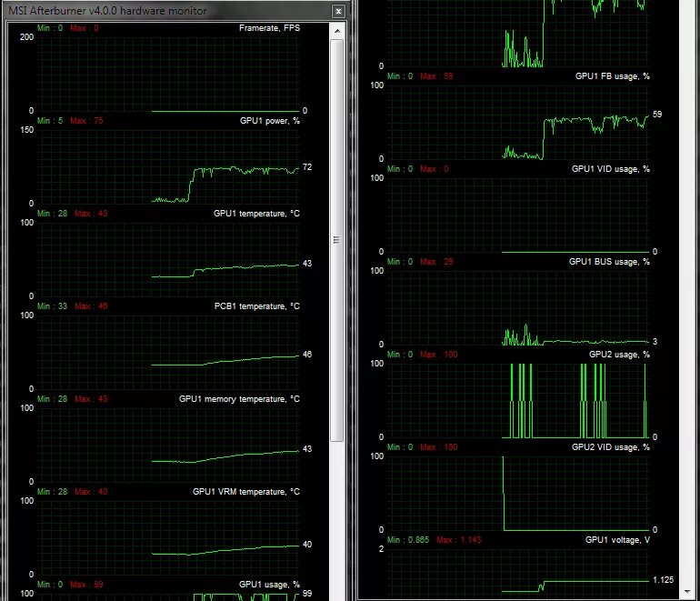Screen dimensions: 700x601
Task: Click current value 59 on GPU1 FB usage graph
Action: coord(657,115)
